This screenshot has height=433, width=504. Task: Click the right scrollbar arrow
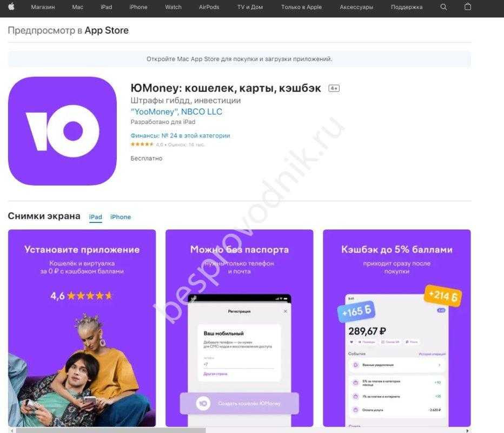[467, 430]
